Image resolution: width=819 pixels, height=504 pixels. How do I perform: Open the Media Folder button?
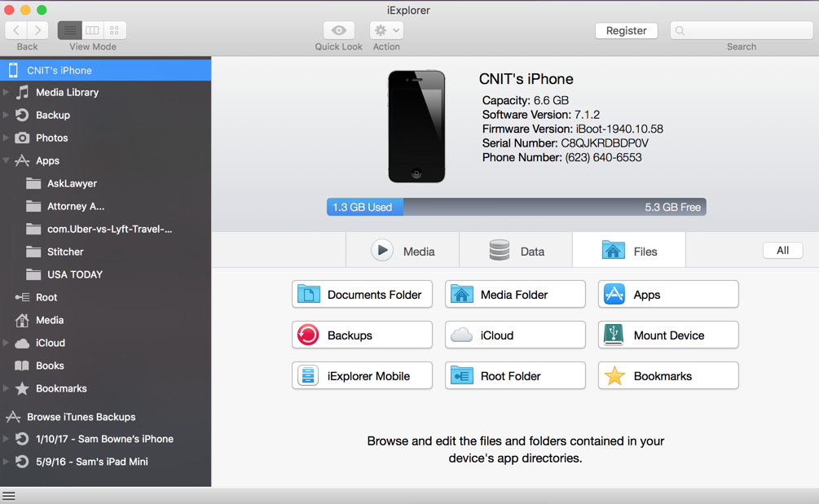(515, 294)
